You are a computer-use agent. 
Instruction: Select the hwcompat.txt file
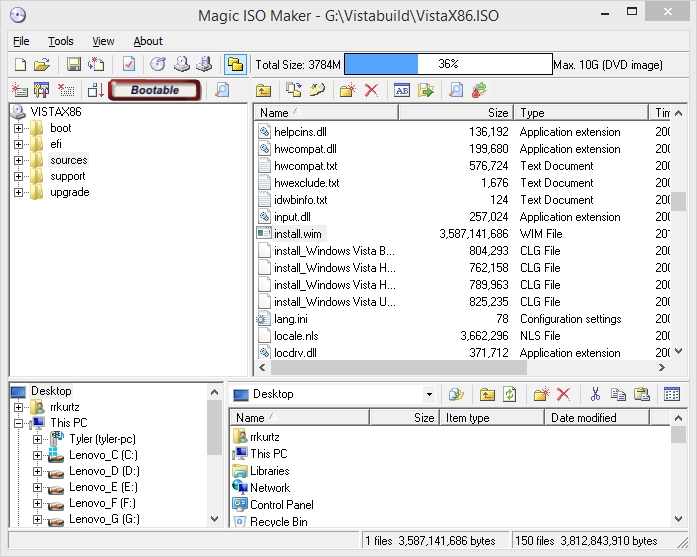click(x=305, y=166)
